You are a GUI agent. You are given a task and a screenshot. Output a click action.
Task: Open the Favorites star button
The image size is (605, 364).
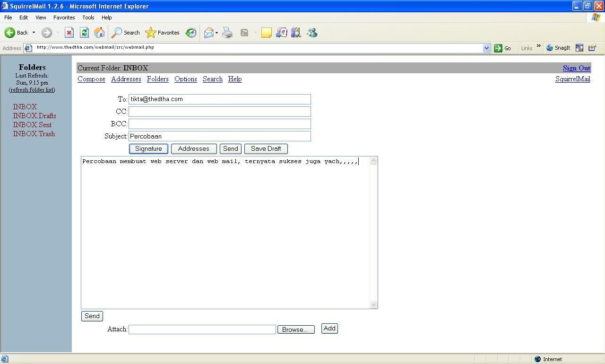coord(163,33)
